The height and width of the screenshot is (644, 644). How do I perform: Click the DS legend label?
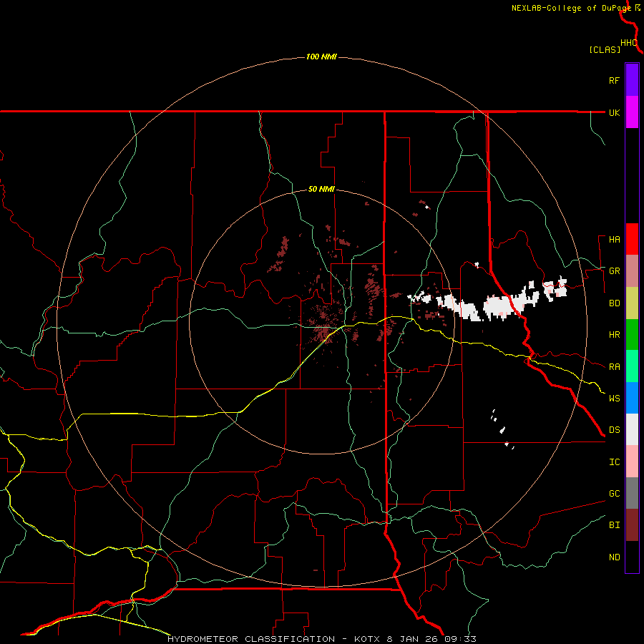(614, 429)
